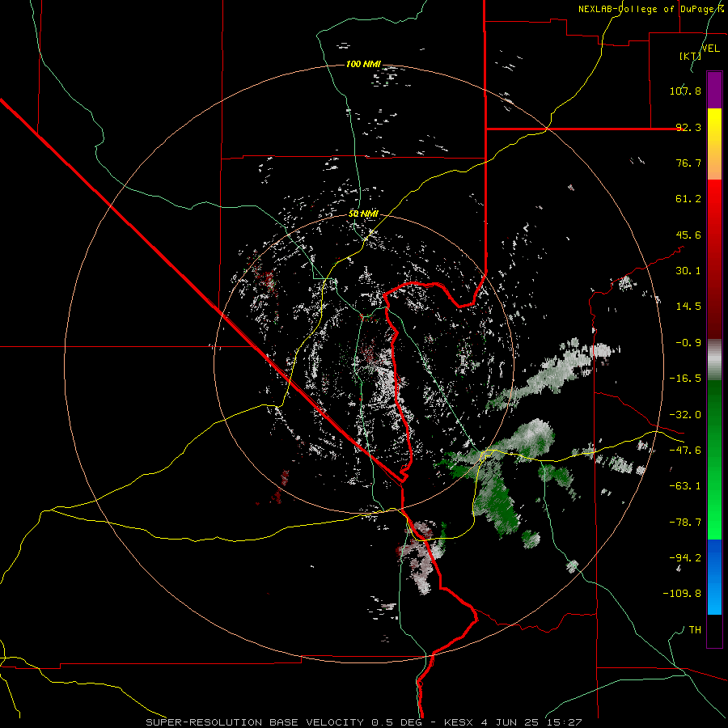Viewport: 728px width, 728px height.
Task: Click the [KT] units label
Action: coord(690,56)
